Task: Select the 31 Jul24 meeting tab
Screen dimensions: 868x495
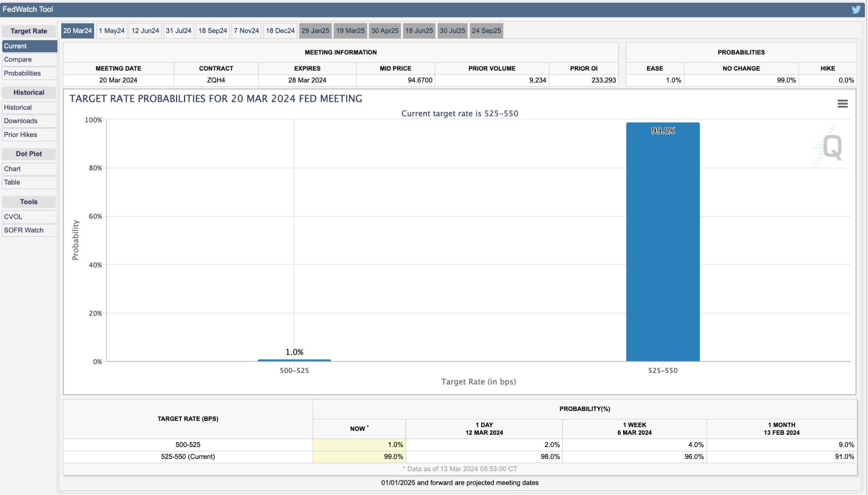Action: [x=178, y=31]
